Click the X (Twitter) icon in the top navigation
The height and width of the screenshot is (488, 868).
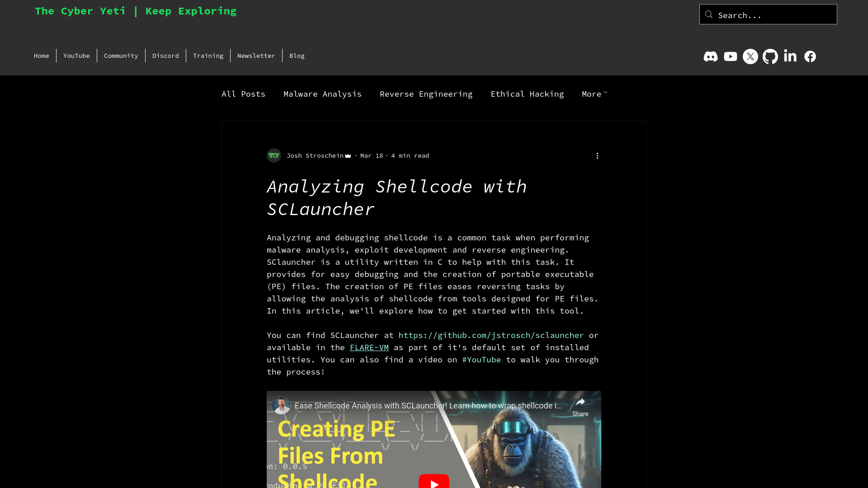750,56
